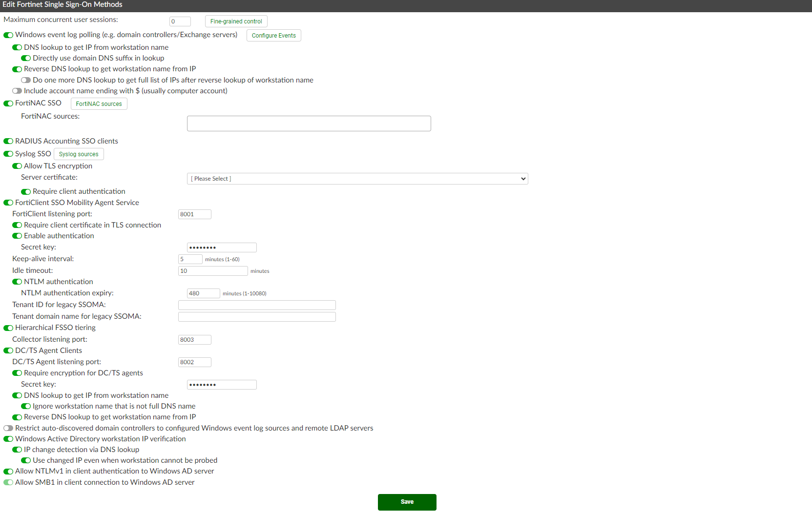Edit NTLM authentication expiry field

coord(204,293)
